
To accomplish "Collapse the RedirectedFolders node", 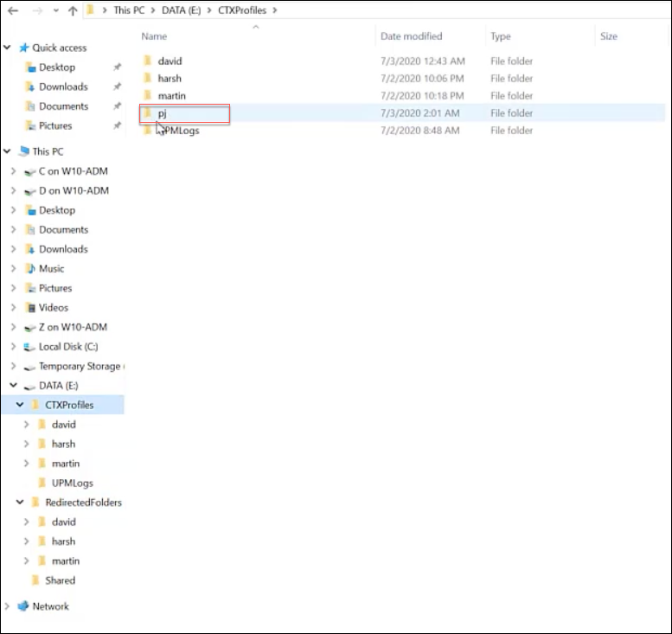I will pos(20,503).
